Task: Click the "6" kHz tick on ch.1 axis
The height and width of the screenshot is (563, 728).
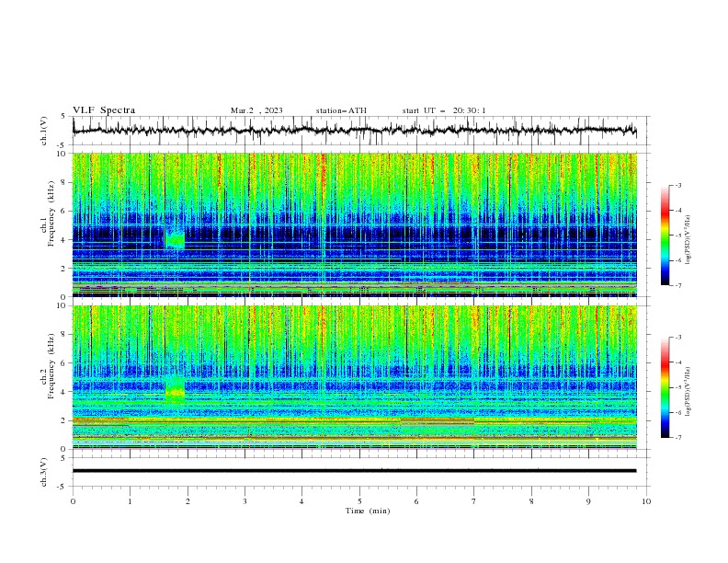Action: click(x=64, y=211)
